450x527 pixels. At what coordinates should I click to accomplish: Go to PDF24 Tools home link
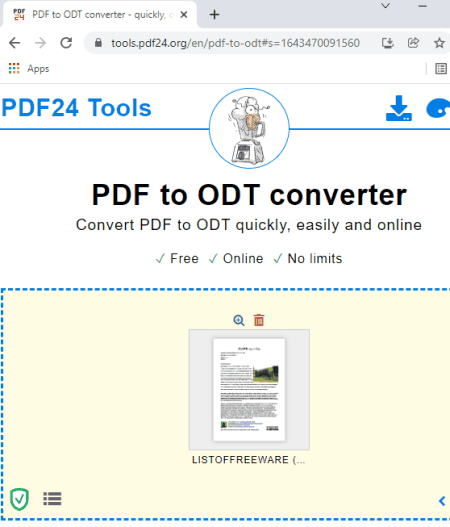click(x=76, y=108)
